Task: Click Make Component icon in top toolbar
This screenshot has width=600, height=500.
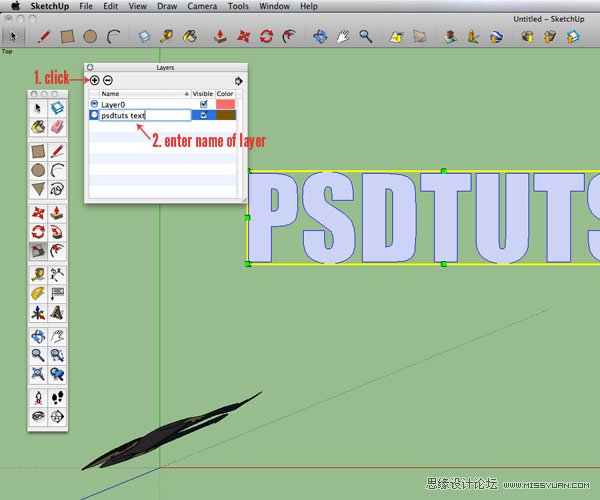Action: pyautogui.click(x=144, y=37)
